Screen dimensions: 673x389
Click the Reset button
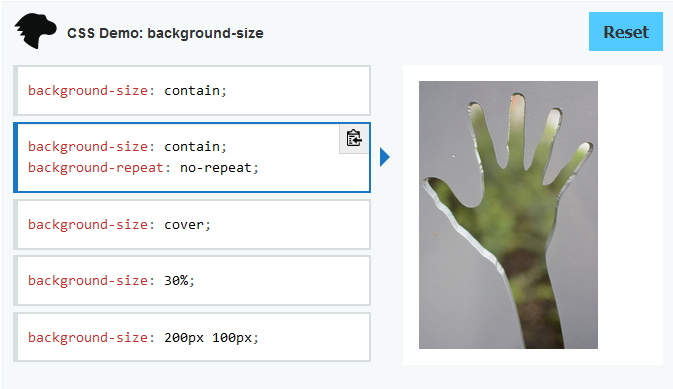pyautogui.click(x=625, y=32)
